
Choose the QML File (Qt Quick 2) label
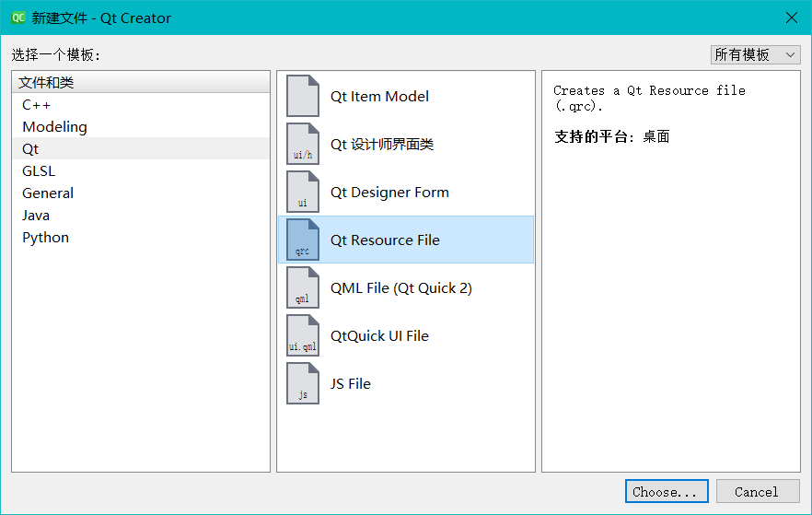click(401, 288)
